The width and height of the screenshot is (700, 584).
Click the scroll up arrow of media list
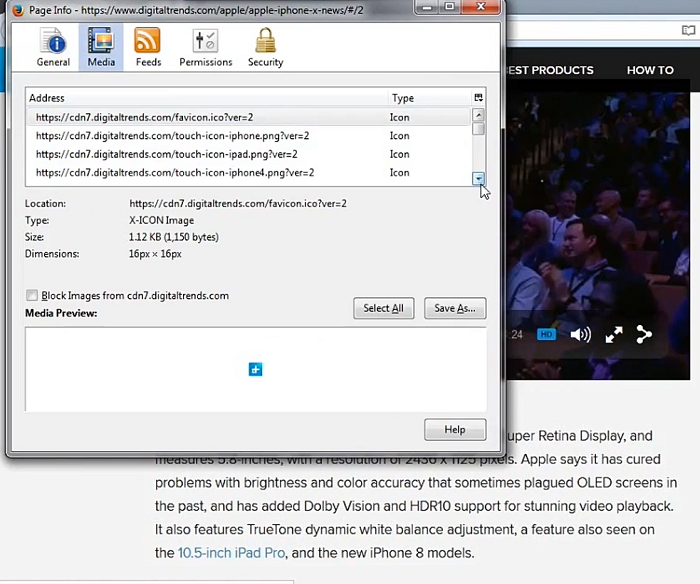pos(478,115)
